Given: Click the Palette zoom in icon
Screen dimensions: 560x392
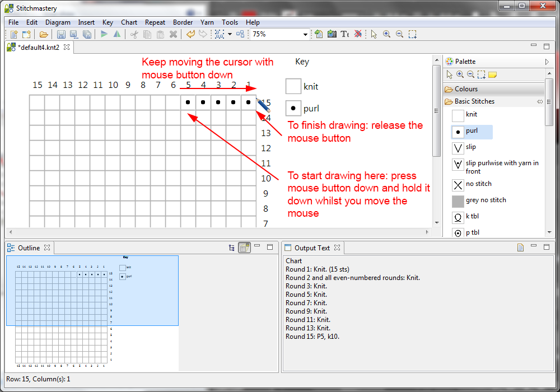Looking at the screenshot, I should coord(460,74).
